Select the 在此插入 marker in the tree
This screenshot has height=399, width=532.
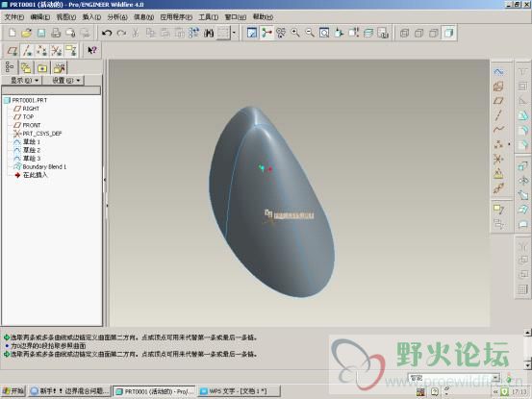31,175
